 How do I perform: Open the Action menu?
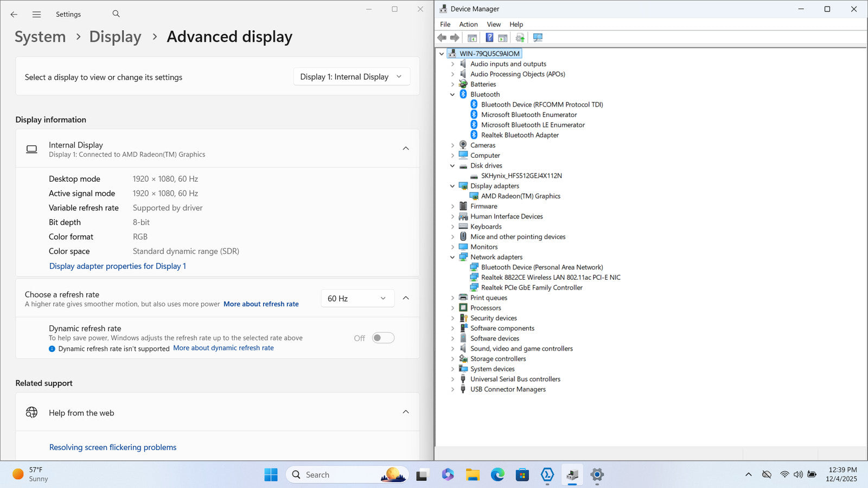pyautogui.click(x=468, y=24)
